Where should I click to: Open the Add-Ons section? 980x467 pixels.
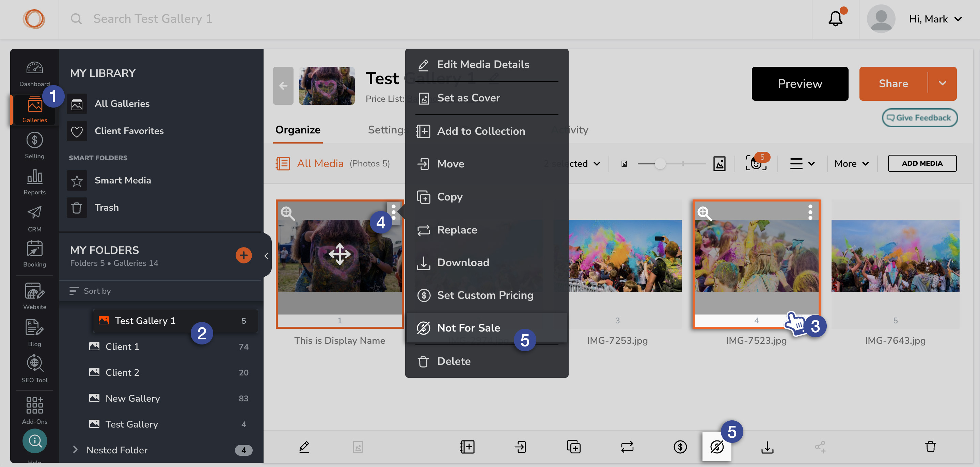tap(34, 411)
